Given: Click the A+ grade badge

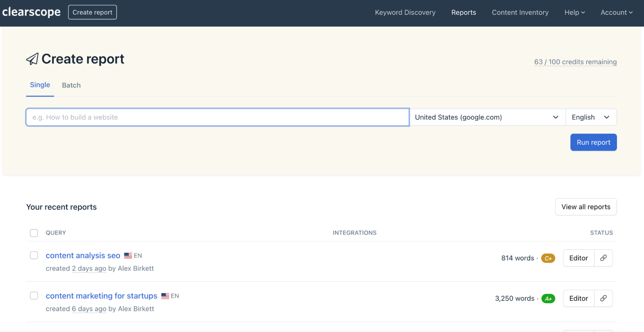Looking at the screenshot, I should click(x=549, y=298).
